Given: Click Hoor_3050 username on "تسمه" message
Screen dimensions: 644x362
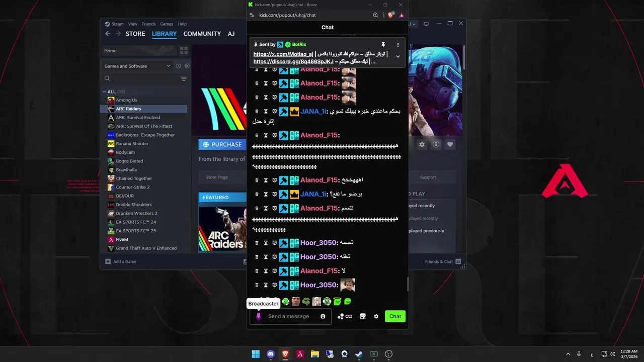Looking at the screenshot, I should point(318,243).
